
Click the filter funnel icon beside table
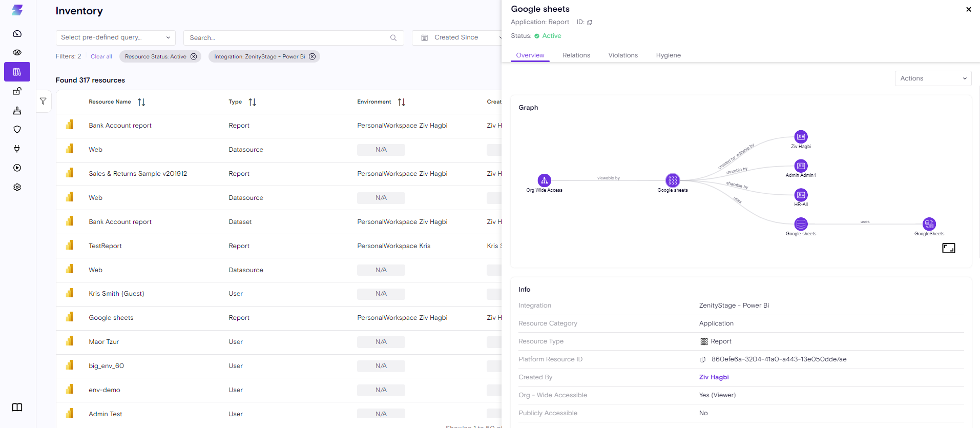(x=43, y=101)
